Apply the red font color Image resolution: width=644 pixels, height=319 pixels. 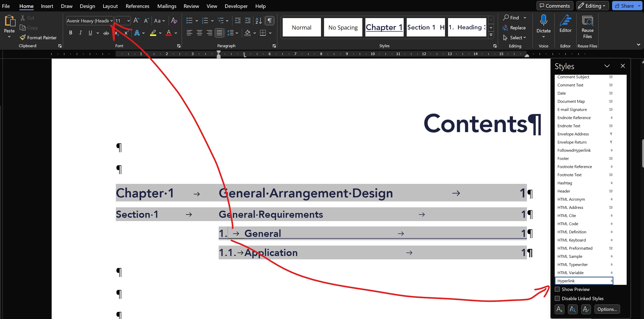(x=169, y=33)
